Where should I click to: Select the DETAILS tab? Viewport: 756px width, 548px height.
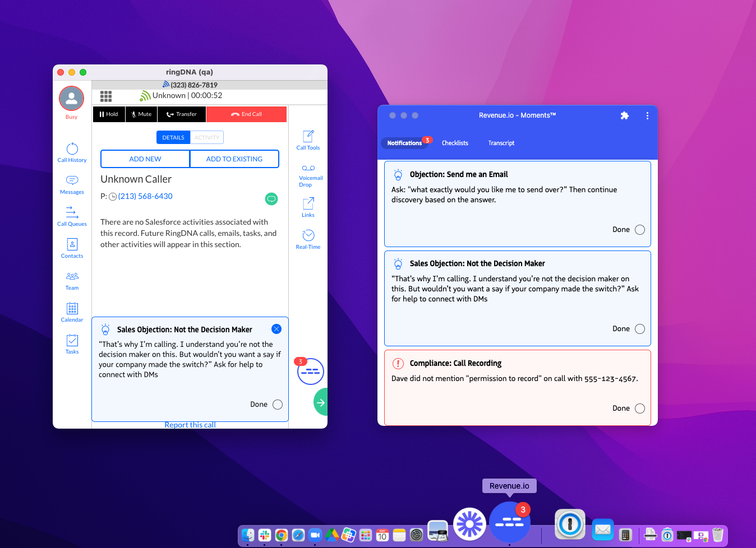(173, 137)
